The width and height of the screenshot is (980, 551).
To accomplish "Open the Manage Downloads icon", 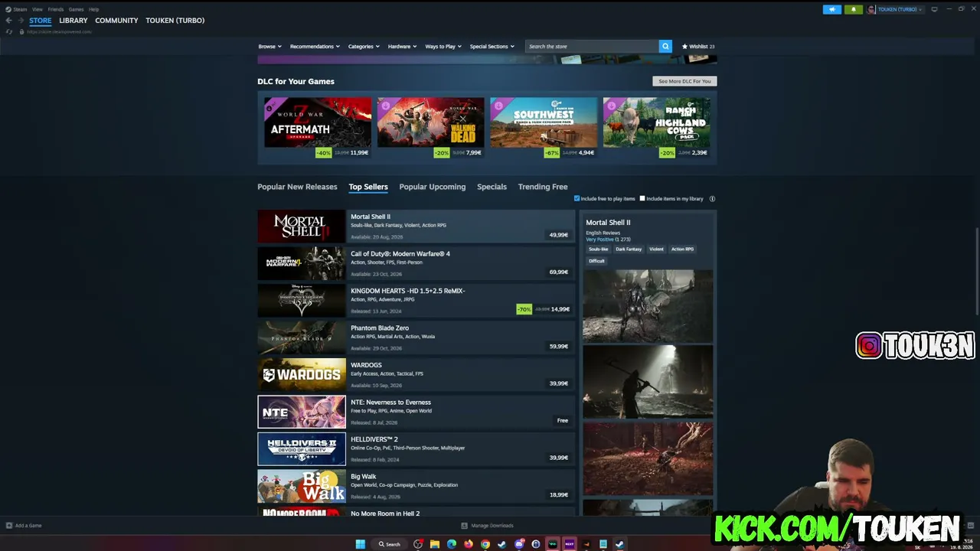I will 465,526.
